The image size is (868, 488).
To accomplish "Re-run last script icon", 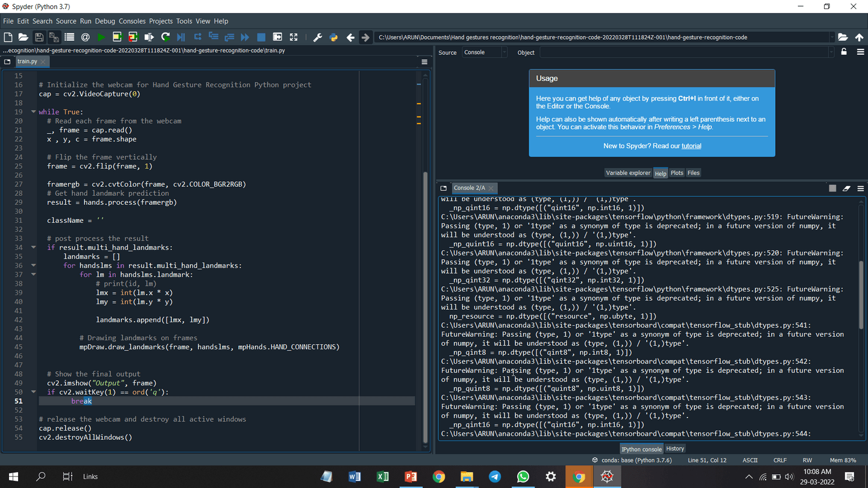I will tap(165, 37).
